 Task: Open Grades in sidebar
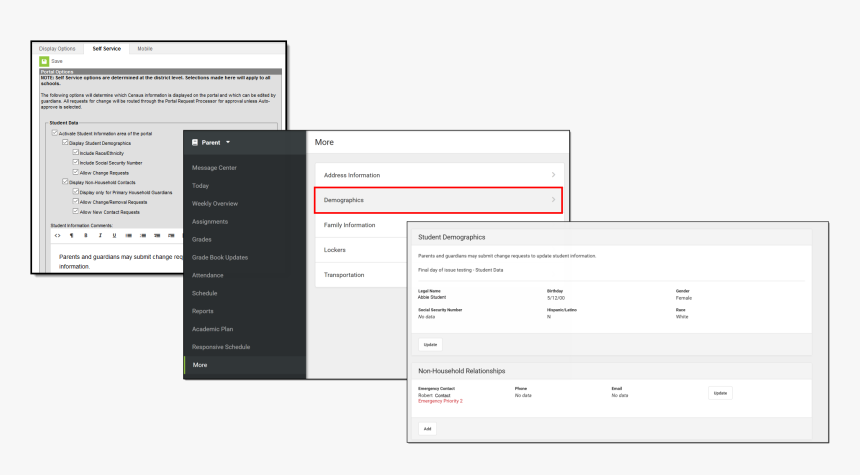point(201,240)
